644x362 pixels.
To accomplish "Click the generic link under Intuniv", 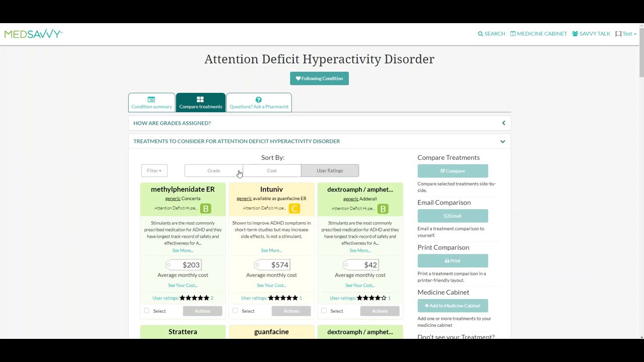I will pos(244,199).
